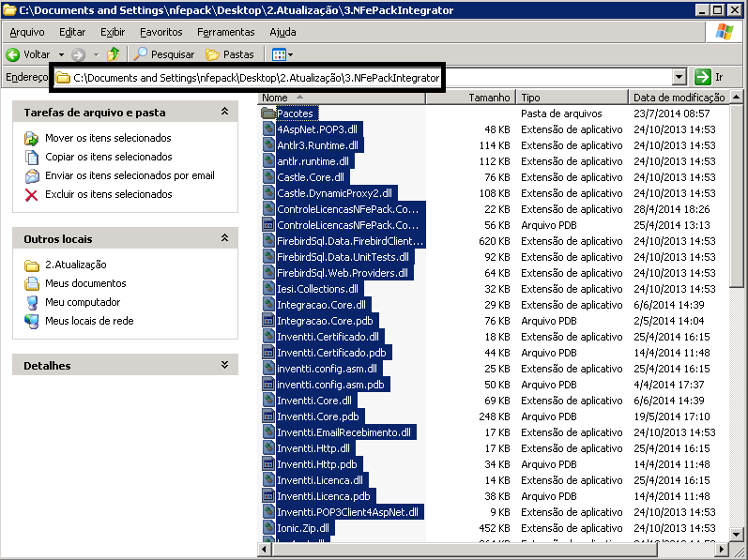Click the Integracao.Core.pdb file icon
Screen dimensions: 748x560
click(268, 321)
